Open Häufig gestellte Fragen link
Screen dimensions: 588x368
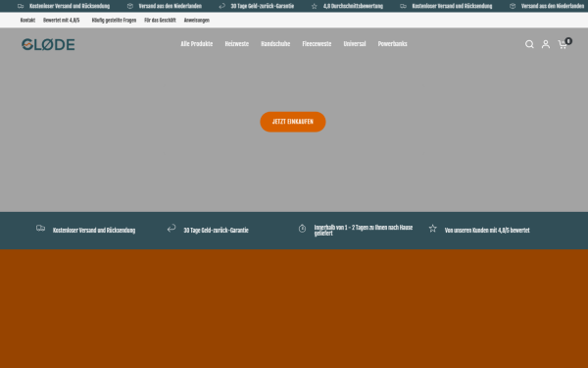click(114, 21)
